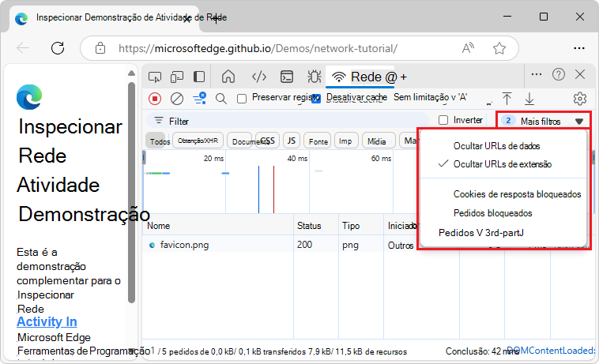The image size is (599, 364).
Task: Check the Inverter checkbox
Action: point(443,120)
